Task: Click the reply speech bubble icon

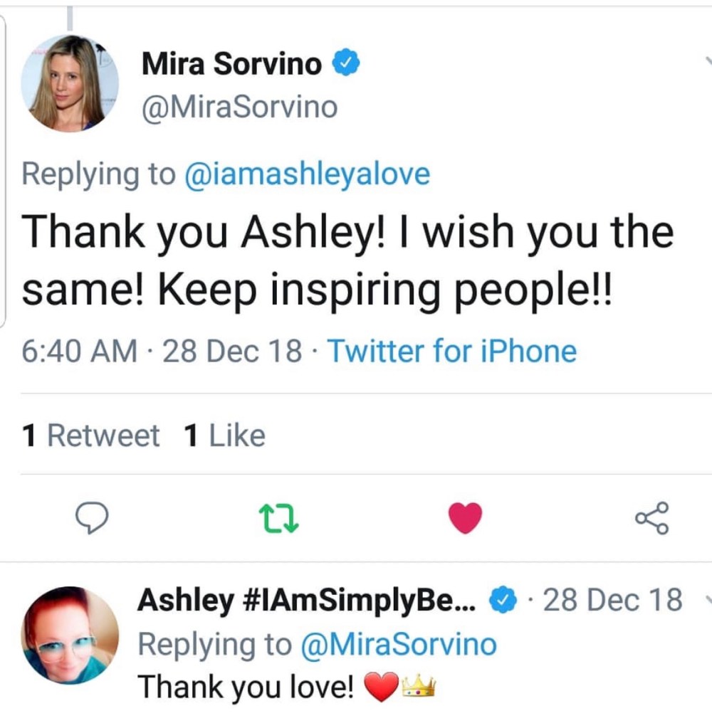Action: tap(92, 518)
